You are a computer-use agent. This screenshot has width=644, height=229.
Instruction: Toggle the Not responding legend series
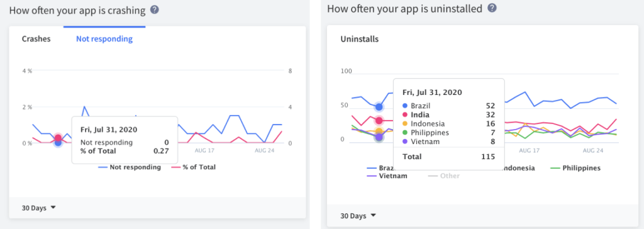[130, 167]
